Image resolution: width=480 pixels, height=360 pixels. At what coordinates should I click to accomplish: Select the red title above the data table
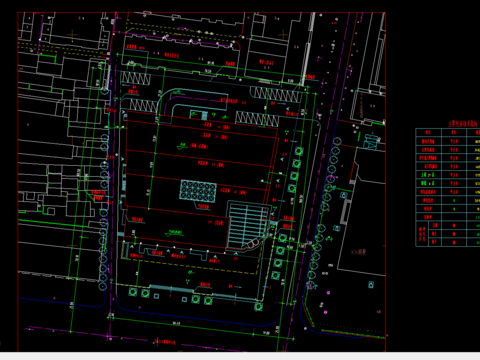point(464,124)
